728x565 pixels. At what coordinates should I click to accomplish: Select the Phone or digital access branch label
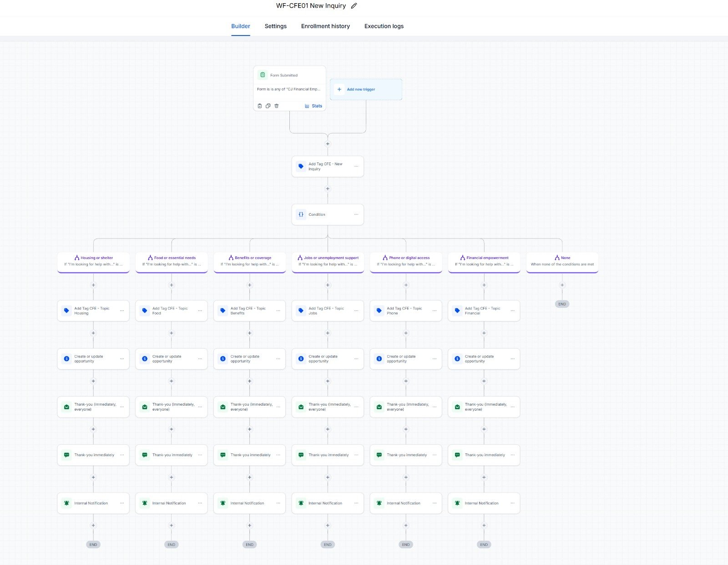click(409, 258)
